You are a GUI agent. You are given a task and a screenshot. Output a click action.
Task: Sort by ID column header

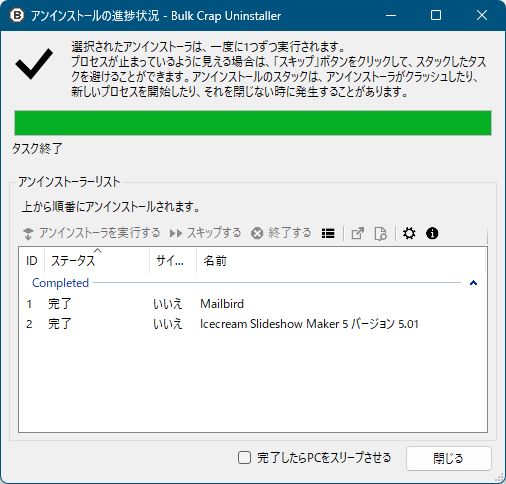[x=32, y=260]
